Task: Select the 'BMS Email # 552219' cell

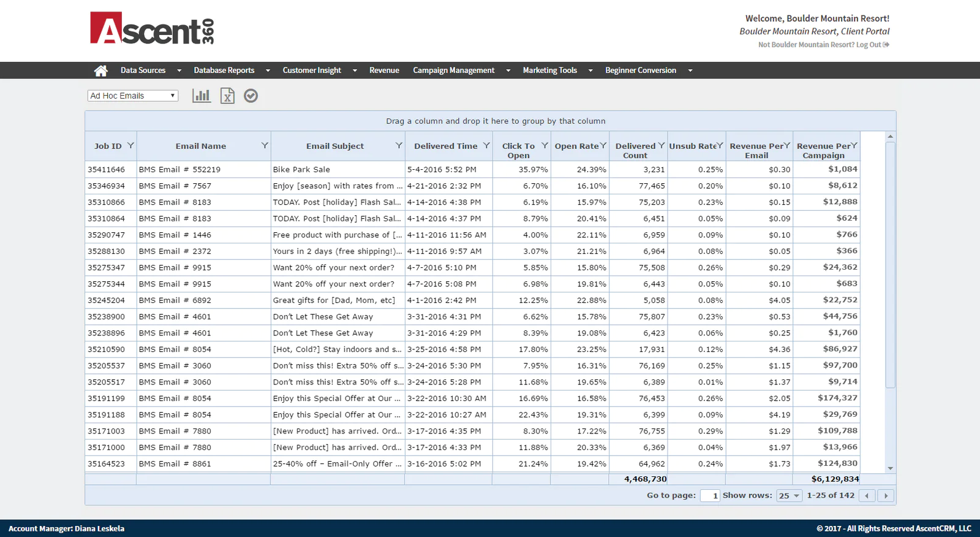Action: (203, 169)
